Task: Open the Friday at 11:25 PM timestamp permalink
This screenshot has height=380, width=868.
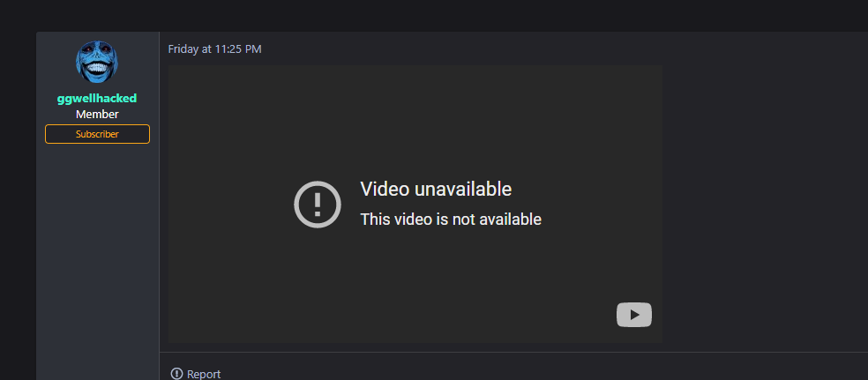Action: 214,49
